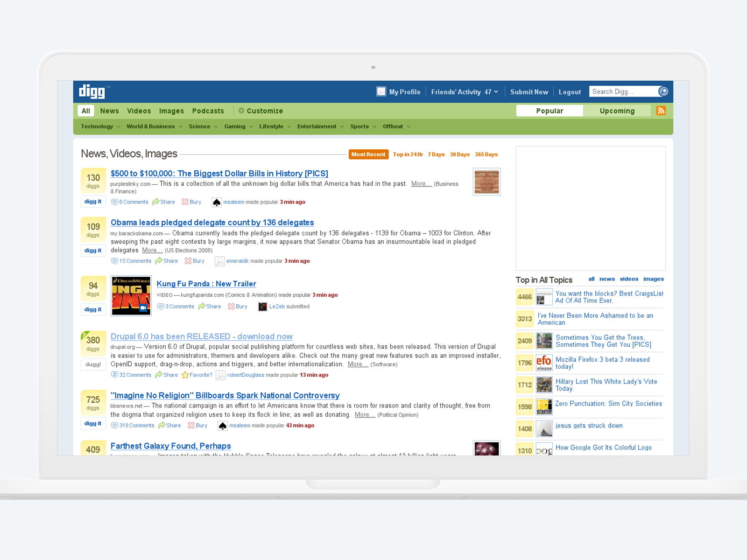This screenshot has width=747, height=560.
Task: Open My Profile link
Action: click(405, 92)
